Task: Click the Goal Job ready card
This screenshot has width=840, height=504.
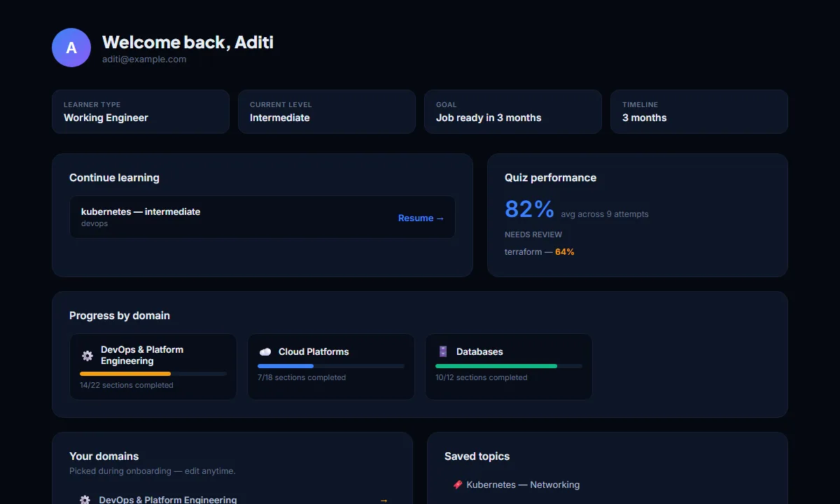Action: [513, 111]
